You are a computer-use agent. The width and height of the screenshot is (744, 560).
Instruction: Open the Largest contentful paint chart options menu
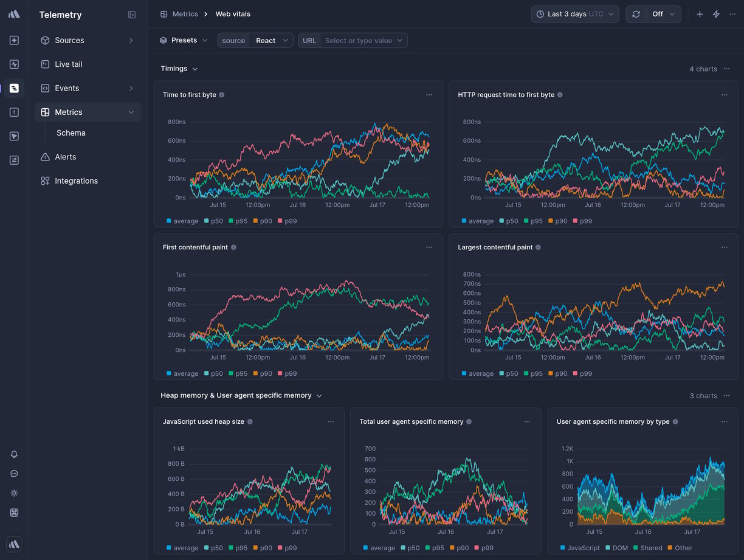pyautogui.click(x=725, y=247)
